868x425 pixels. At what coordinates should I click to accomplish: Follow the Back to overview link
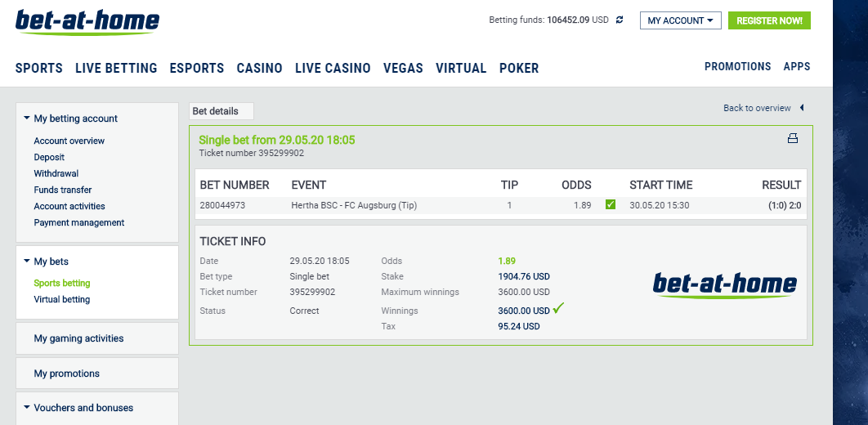coord(757,108)
